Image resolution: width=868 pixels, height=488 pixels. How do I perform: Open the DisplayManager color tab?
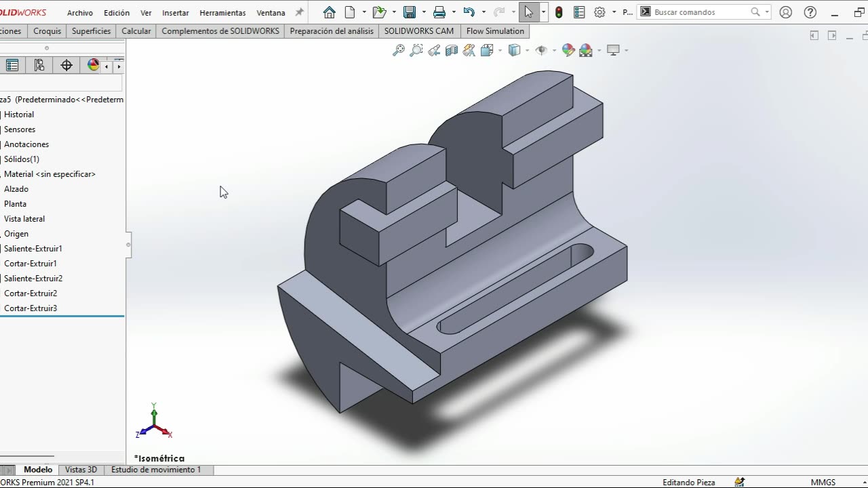[92, 65]
